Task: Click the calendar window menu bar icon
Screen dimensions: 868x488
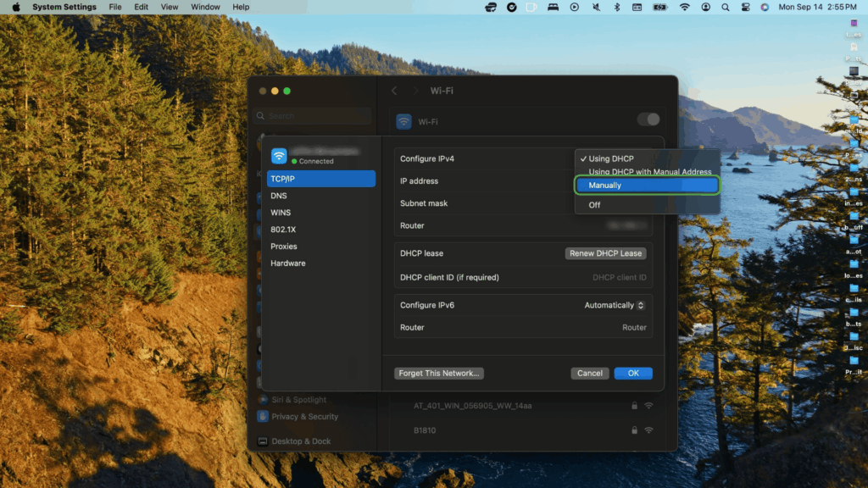Action: [x=637, y=7]
